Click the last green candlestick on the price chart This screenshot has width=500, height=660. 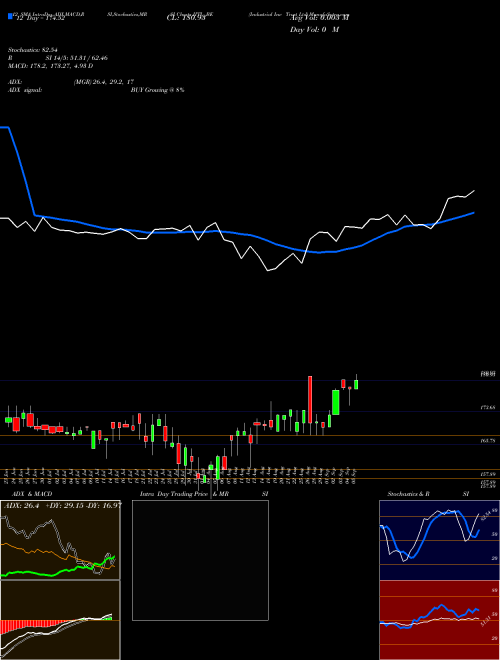(x=356, y=384)
